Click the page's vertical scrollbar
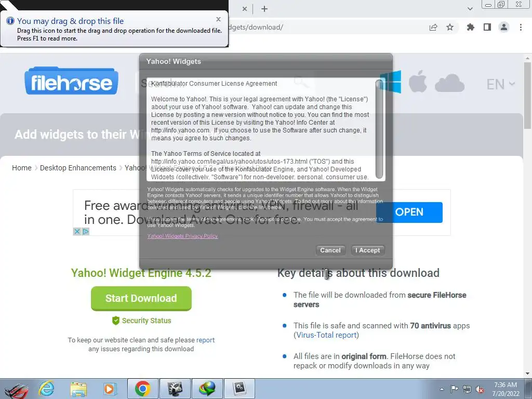This screenshot has width=532, height=399. pos(527,96)
